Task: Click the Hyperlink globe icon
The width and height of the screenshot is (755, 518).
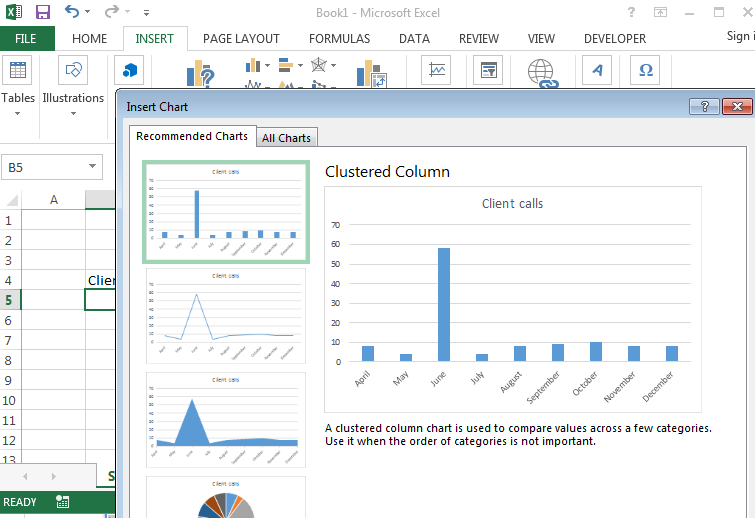Action: click(541, 73)
